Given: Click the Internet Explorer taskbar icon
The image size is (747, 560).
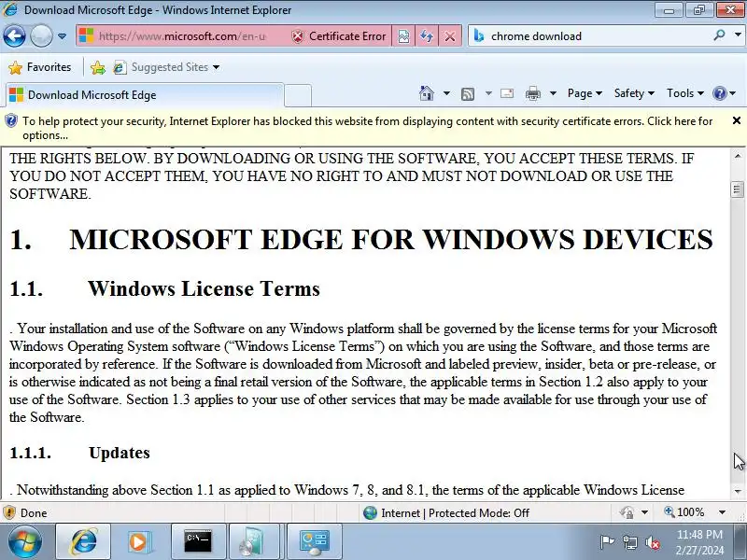Looking at the screenshot, I should pyautogui.click(x=83, y=541).
